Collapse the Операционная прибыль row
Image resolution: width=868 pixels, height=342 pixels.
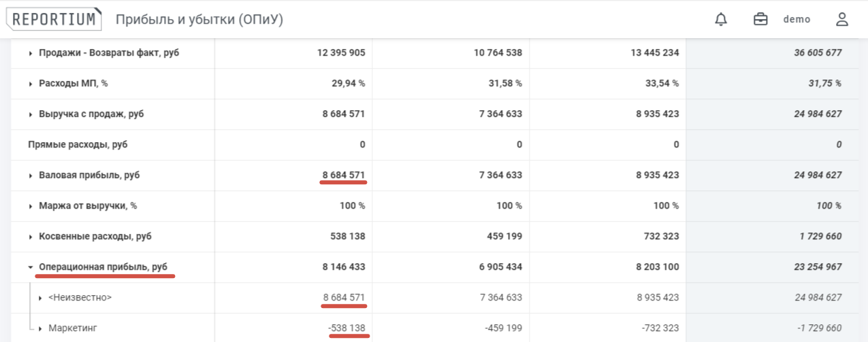coord(31,267)
